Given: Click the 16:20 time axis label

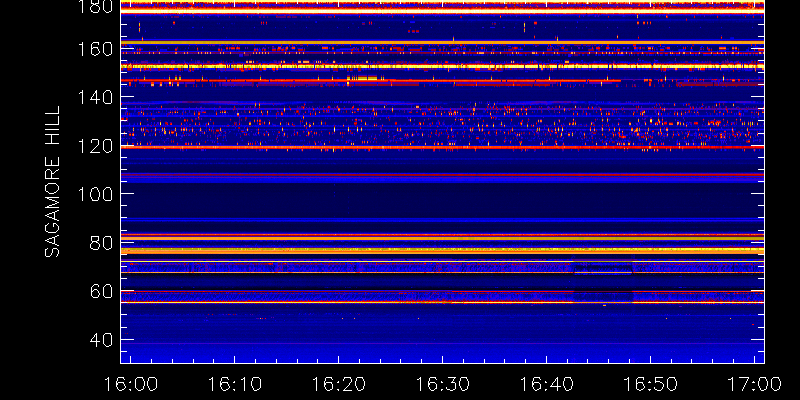Looking at the screenshot, I should coord(338,384).
